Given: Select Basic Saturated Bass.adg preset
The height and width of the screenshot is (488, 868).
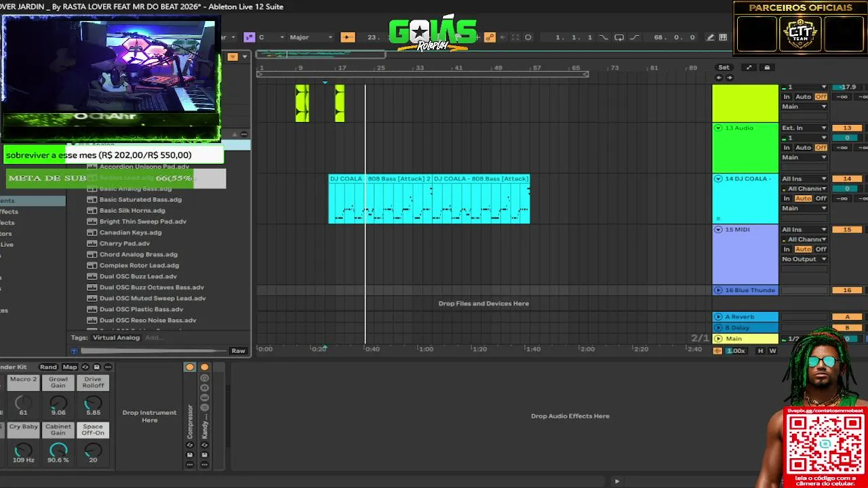Looking at the screenshot, I should pyautogui.click(x=140, y=199).
